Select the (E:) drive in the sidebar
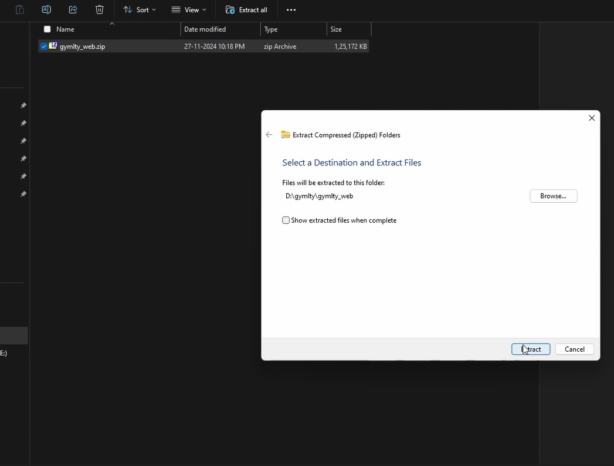Screen dimensions: 614x466 (4, 353)
